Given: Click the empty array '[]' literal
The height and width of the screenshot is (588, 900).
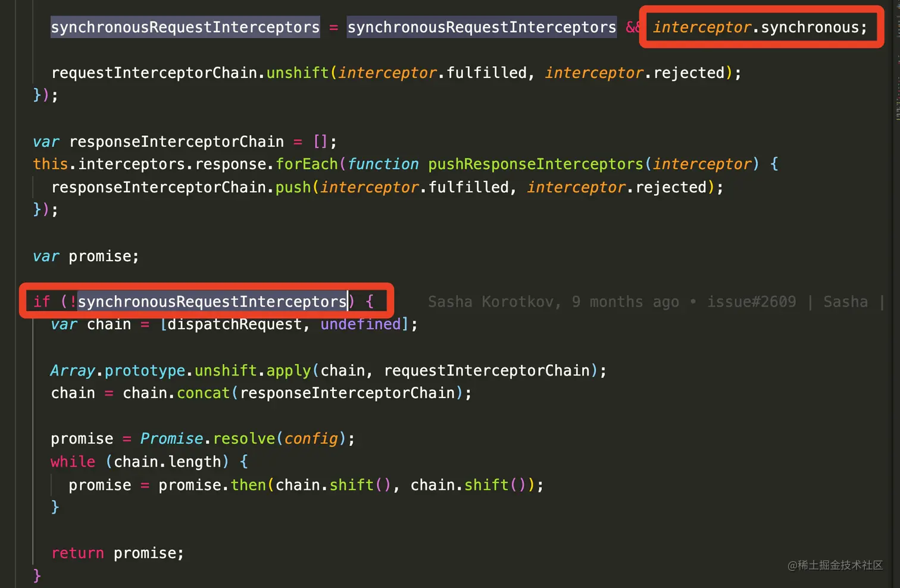Looking at the screenshot, I should click(x=320, y=142).
